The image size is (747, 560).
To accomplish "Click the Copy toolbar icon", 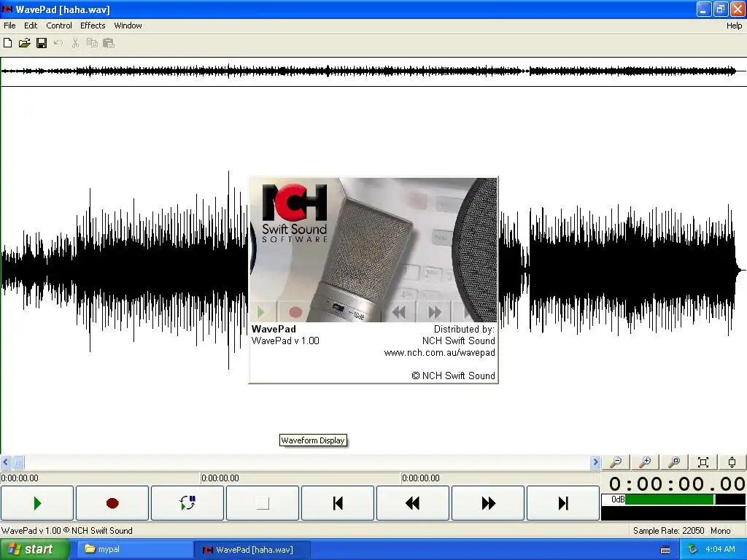I will pos(92,43).
